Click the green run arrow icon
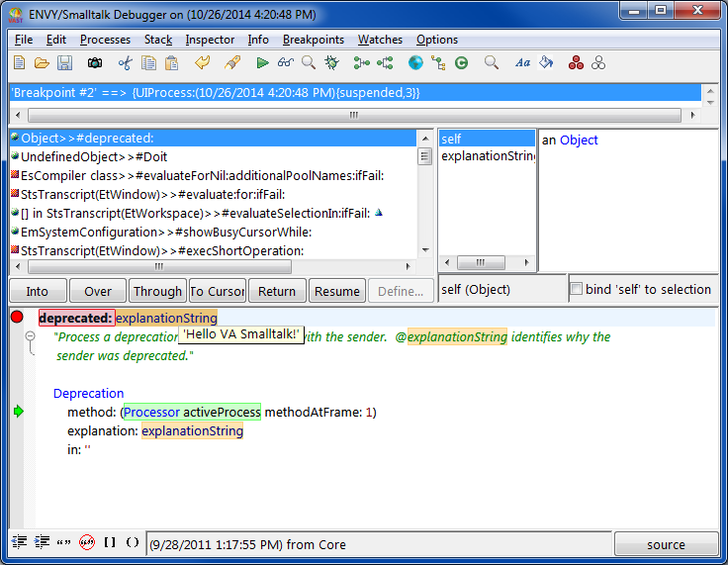The width and height of the screenshot is (728, 565). pos(262,63)
